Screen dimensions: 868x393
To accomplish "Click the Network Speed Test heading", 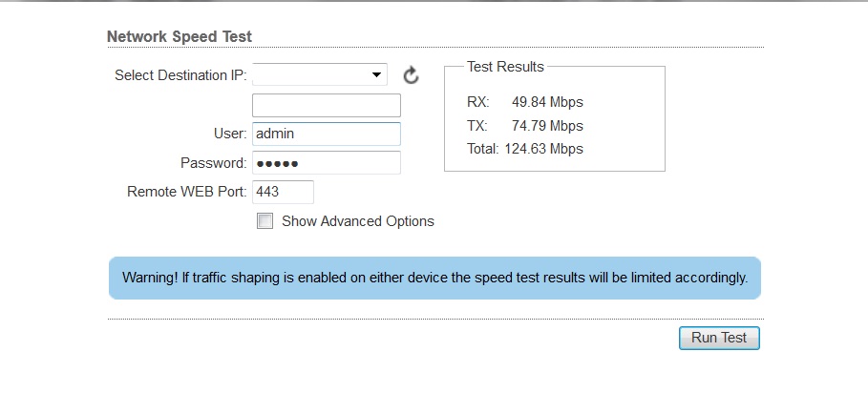I will pos(180,37).
